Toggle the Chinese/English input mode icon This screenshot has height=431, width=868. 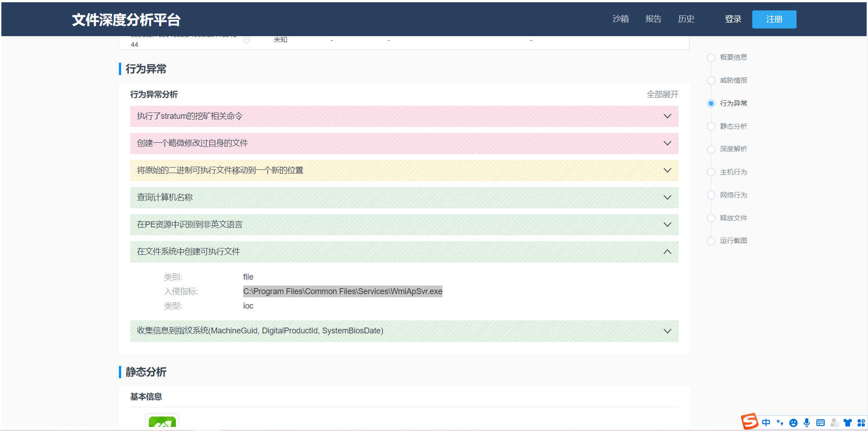click(x=766, y=422)
